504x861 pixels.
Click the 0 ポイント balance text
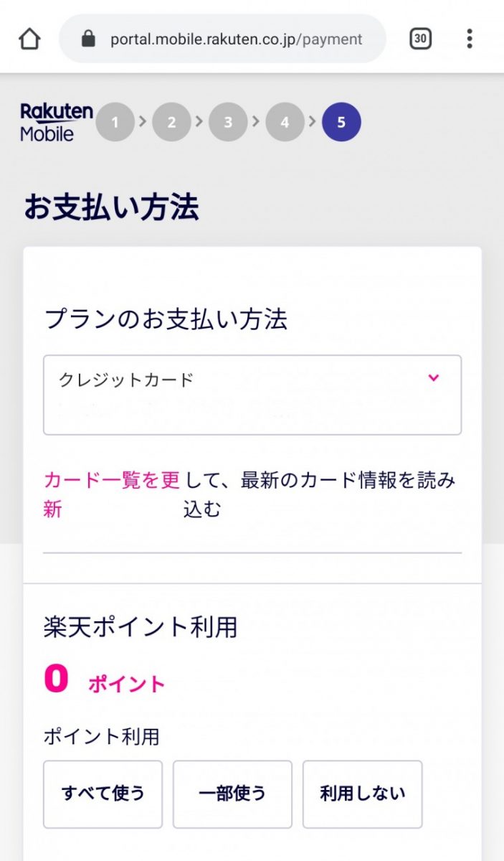[104, 680]
